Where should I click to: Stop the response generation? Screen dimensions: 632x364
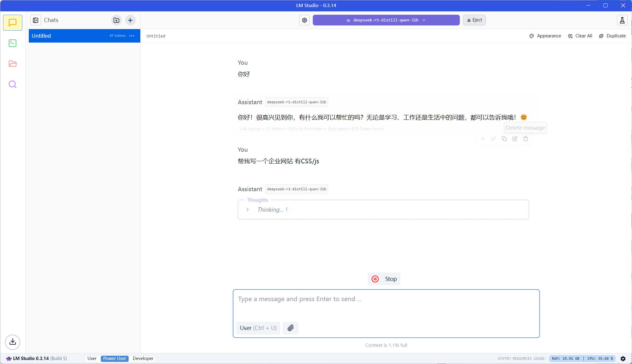click(384, 279)
